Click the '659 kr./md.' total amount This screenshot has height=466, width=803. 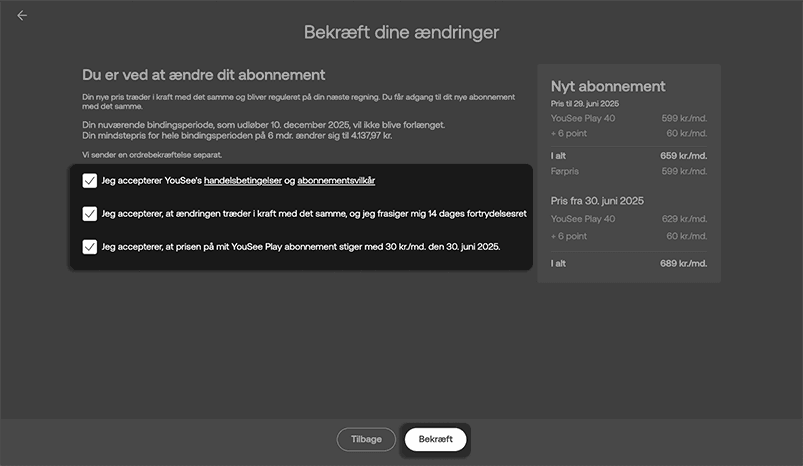(x=684, y=156)
